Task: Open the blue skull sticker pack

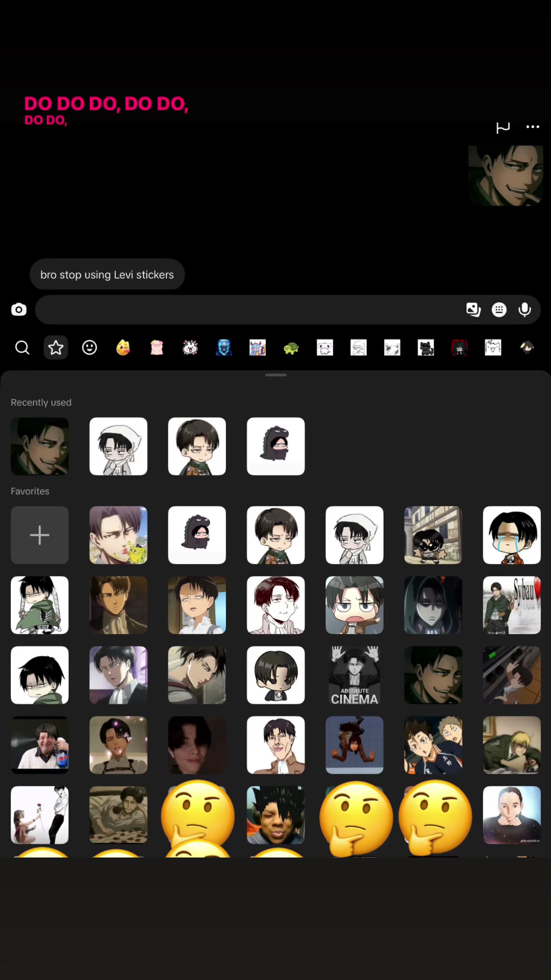Action: coord(224,348)
